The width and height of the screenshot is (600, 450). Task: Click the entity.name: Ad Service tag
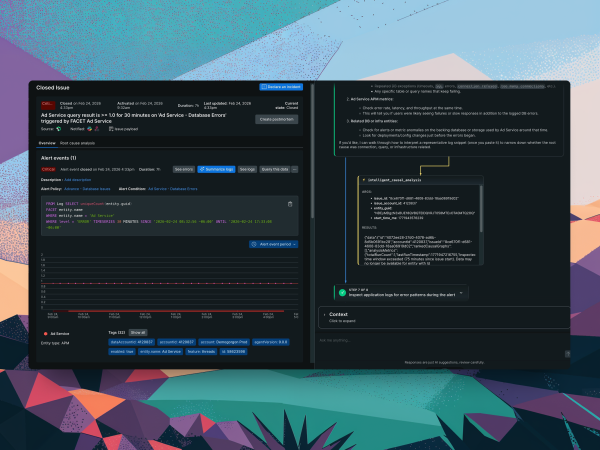coord(160,351)
